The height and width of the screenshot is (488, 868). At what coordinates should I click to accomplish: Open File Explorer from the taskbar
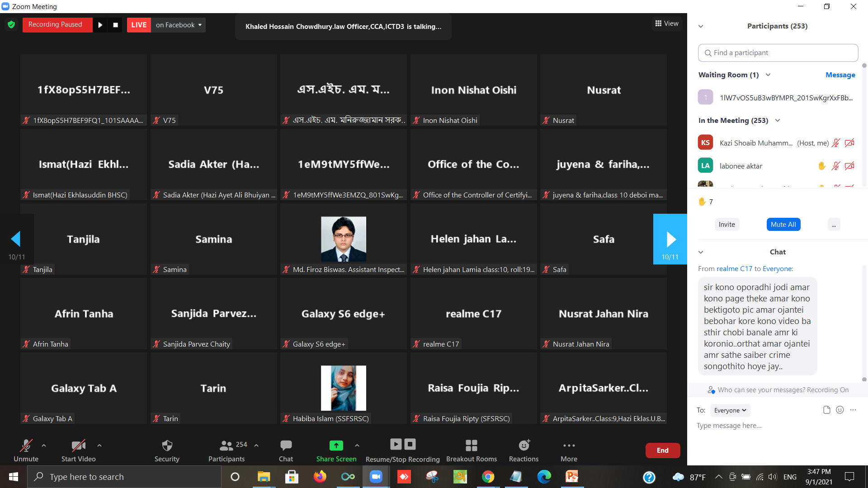click(x=263, y=477)
